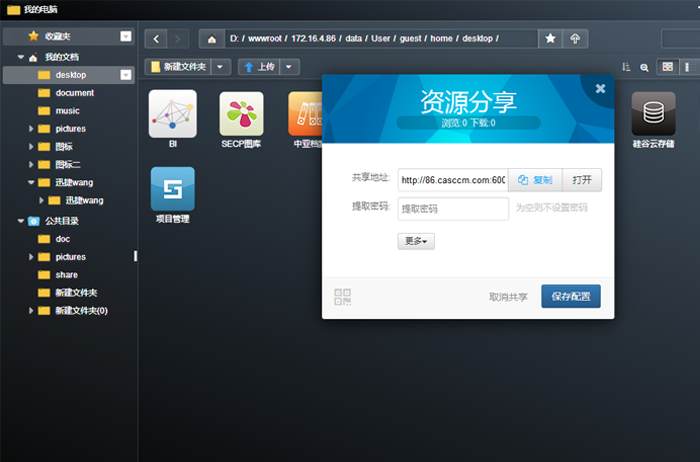
Task: Switch to icon grid view
Action: [667, 67]
